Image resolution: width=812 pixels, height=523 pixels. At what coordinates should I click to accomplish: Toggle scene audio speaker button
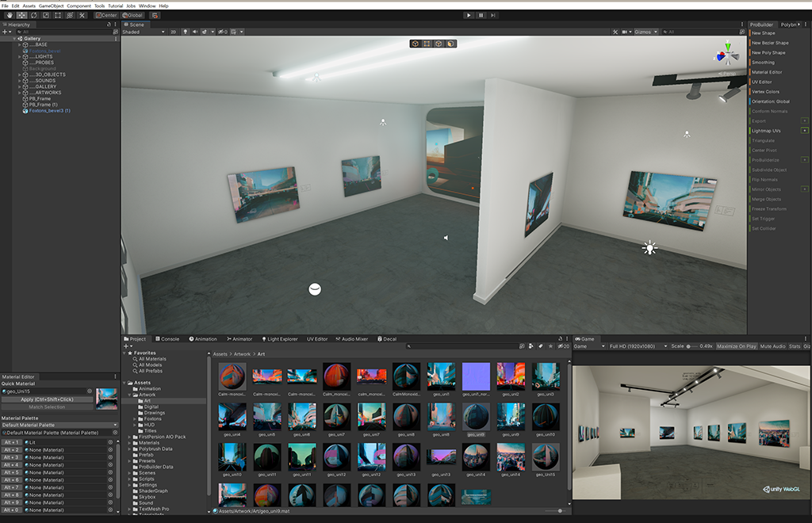[x=195, y=32]
